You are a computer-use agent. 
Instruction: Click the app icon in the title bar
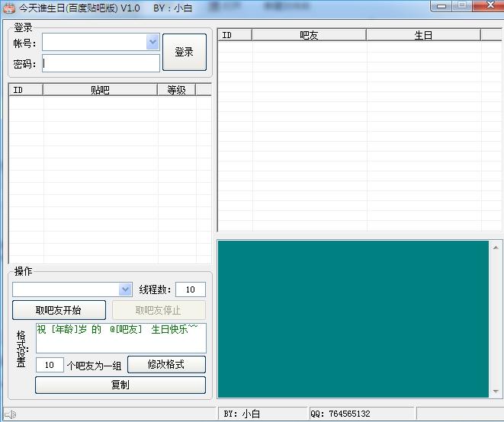click(9, 8)
